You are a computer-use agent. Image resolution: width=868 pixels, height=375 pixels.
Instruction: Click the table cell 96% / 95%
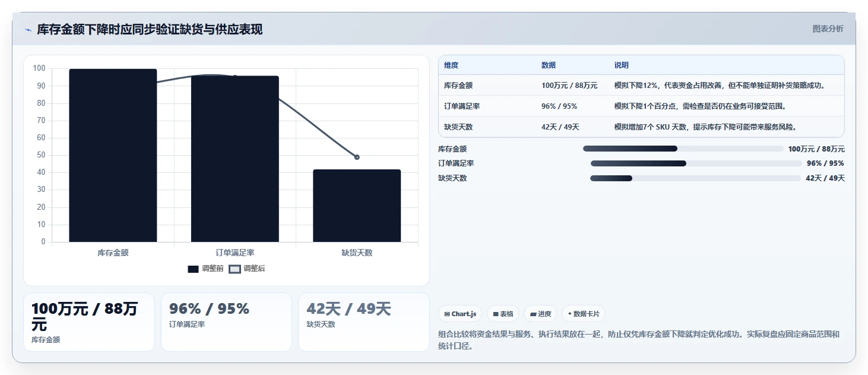coord(559,106)
